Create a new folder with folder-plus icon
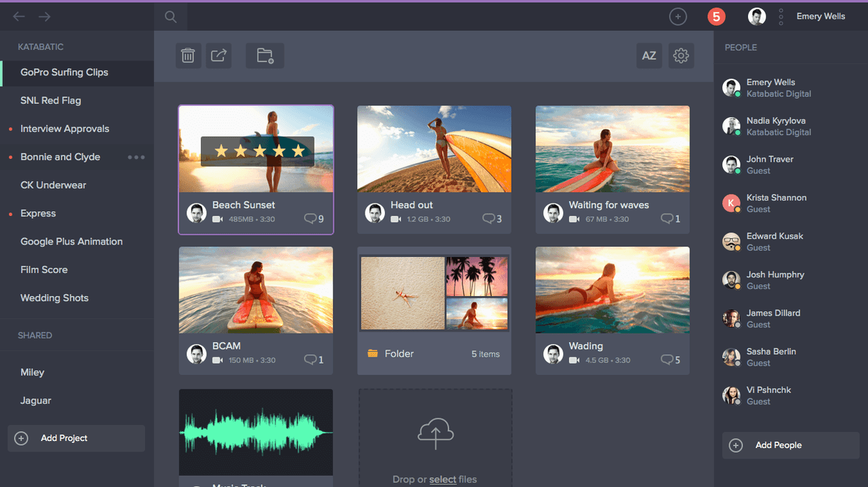The image size is (868, 487). (265, 56)
